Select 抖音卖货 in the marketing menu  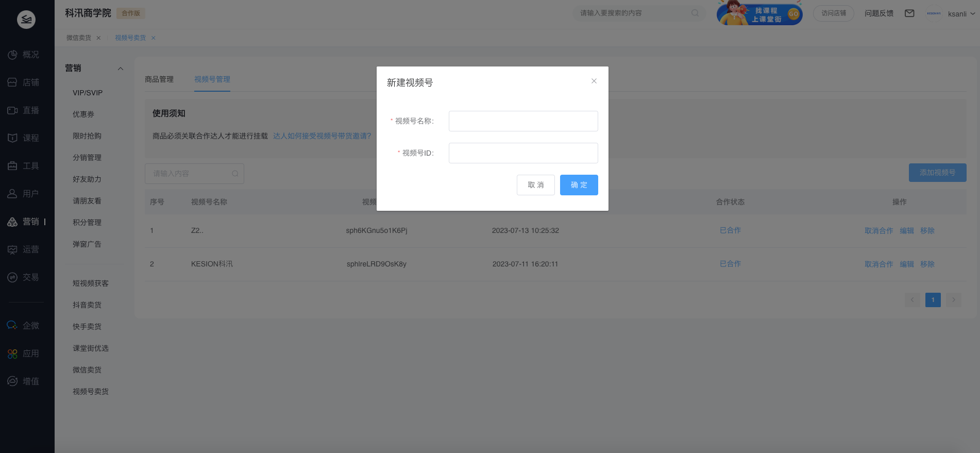pyautogui.click(x=87, y=305)
